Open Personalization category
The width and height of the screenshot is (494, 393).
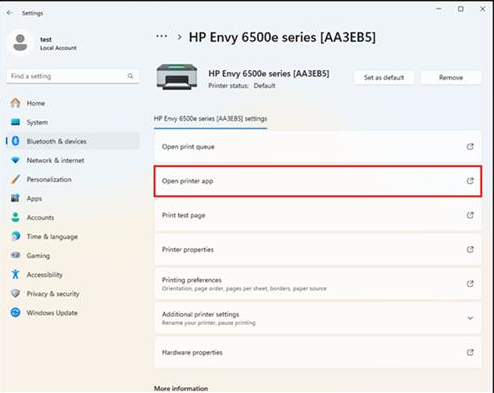pos(72,179)
